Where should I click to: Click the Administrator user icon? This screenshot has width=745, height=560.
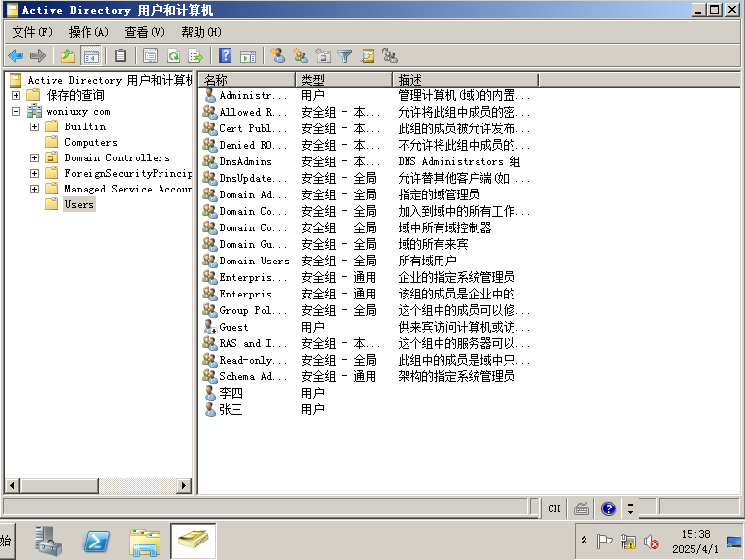pos(210,95)
